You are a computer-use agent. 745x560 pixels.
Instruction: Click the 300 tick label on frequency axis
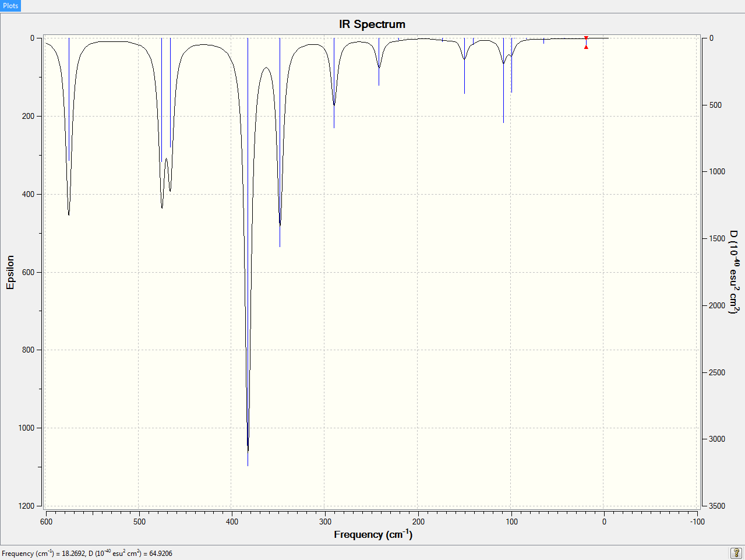(325, 522)
